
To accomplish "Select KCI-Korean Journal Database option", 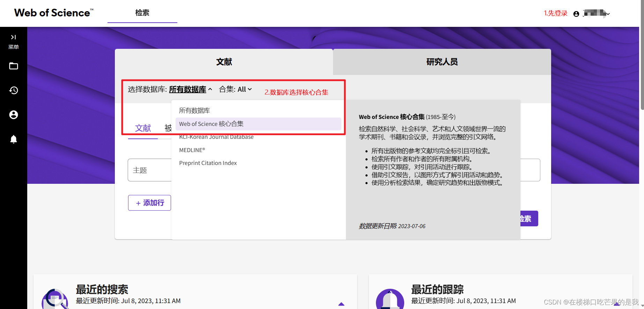I will 258,137.
